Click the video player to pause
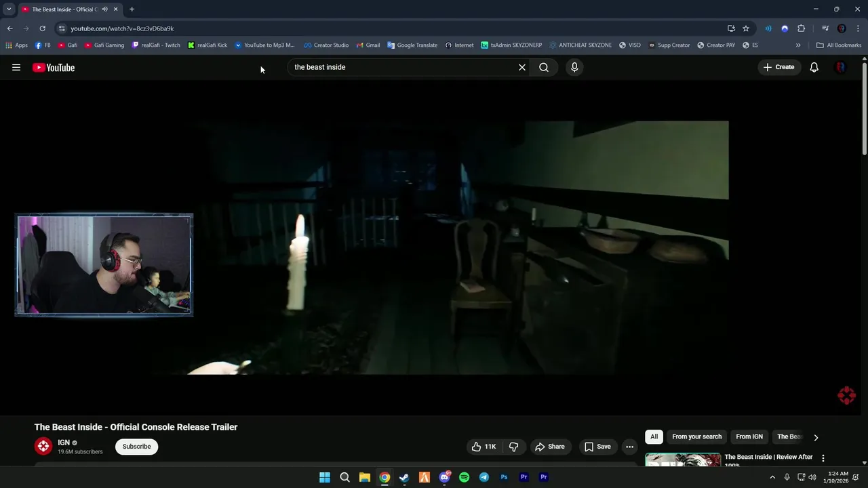The image size is (868, 488). [x=434, y=247]
